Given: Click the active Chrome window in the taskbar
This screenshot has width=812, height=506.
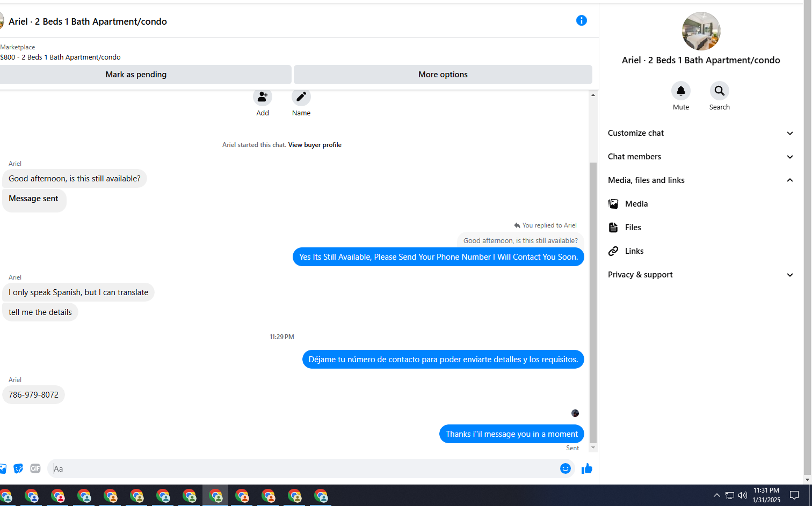Looking at the screenshot, I should (x=215, y=496).
